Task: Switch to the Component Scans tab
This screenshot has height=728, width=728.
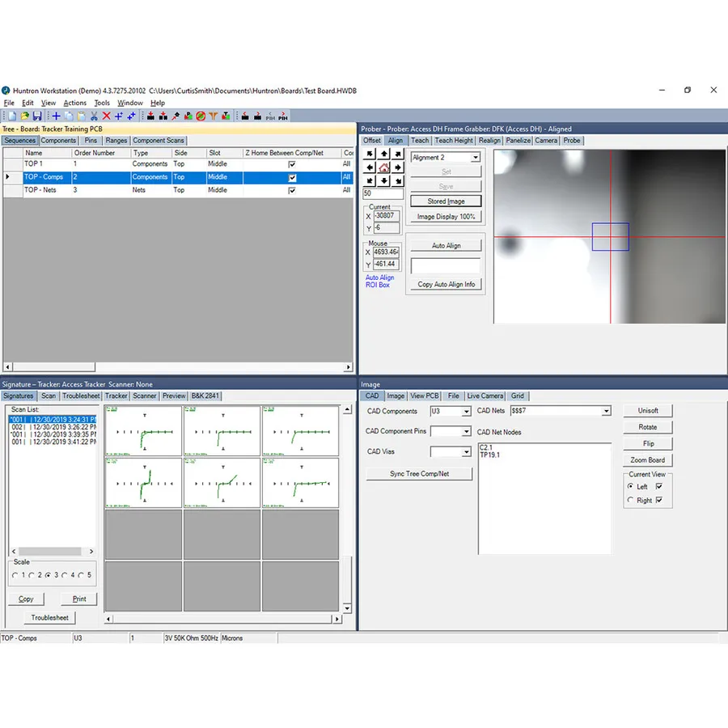Action: (159, 140)
